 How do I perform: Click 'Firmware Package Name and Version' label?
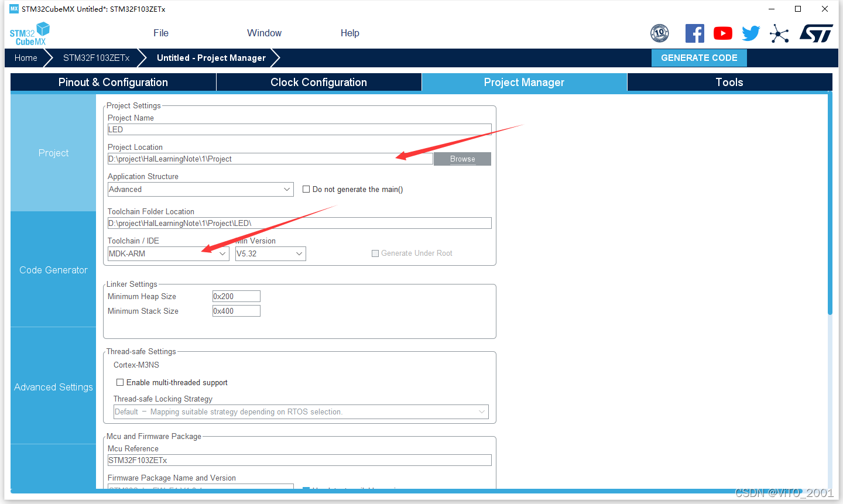point(172,478)
